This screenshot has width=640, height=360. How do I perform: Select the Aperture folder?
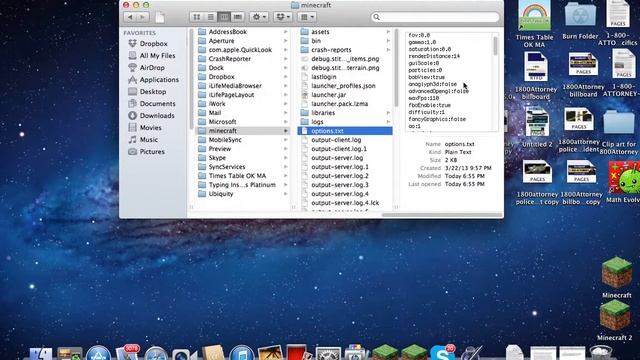coord(242,41)
